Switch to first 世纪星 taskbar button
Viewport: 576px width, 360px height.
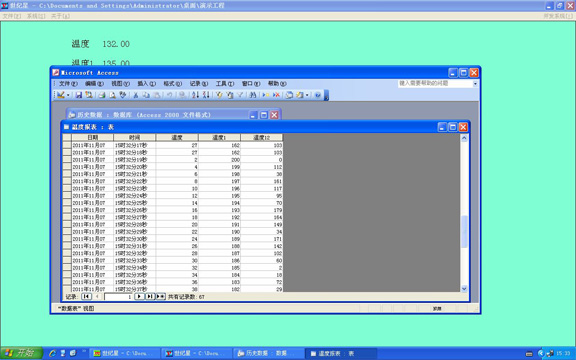coord(125,353)
